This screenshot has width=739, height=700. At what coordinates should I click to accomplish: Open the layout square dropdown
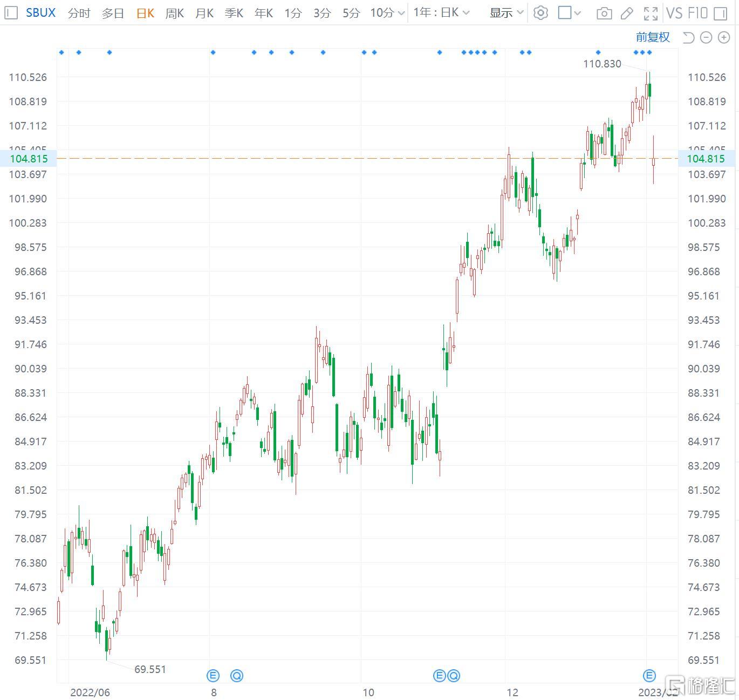coord(569,13)
